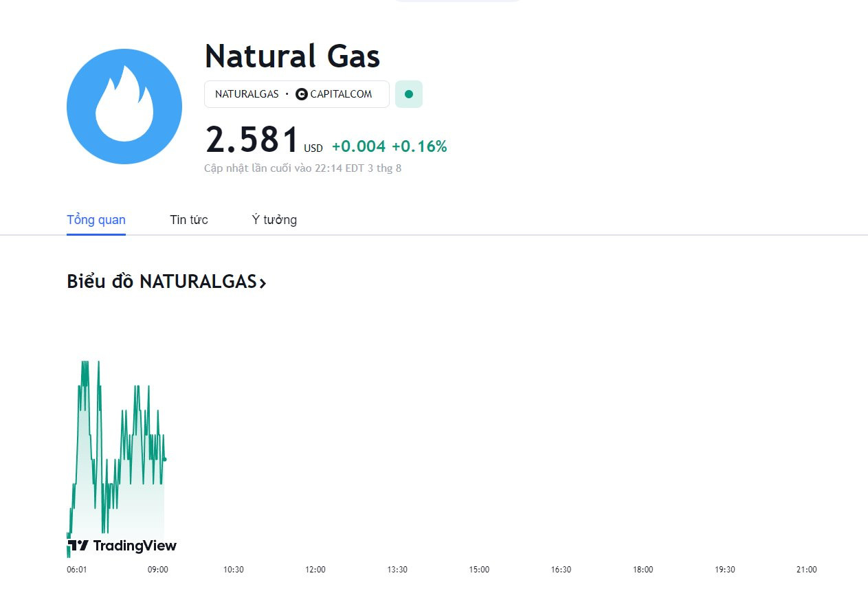Open the Ý tưởng tab
The height and width of the screenshot is (591, 868).
pyautogui.click(x=274, y=220)
